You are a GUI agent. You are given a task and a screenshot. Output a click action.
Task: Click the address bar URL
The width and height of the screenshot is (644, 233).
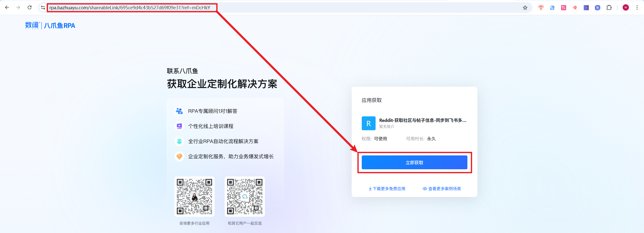pos(130,8)
